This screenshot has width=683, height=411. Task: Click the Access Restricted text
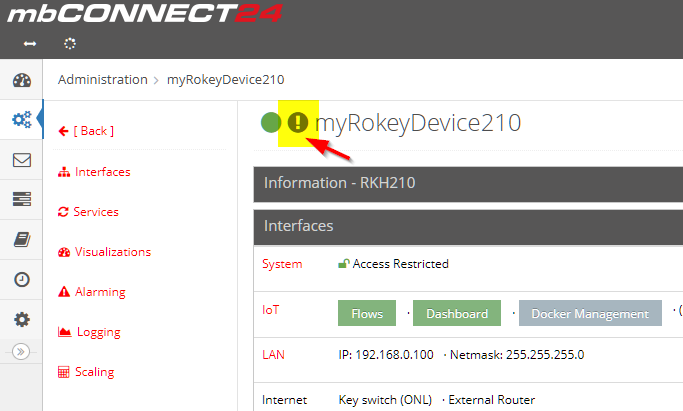tap(401, 264)
